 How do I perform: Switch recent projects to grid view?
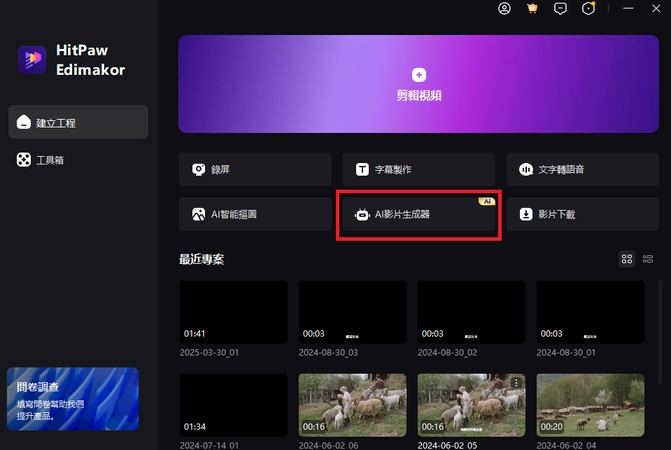pyautogui.click(x=627, y=259)
